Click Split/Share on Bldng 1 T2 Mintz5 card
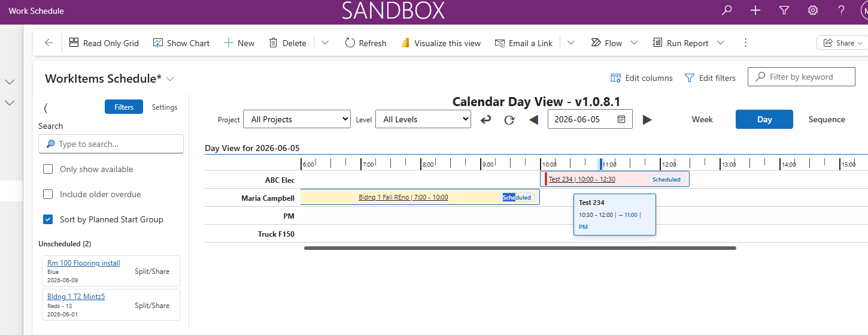Screen dimensions: 868x335 click(x=152, y=306)
